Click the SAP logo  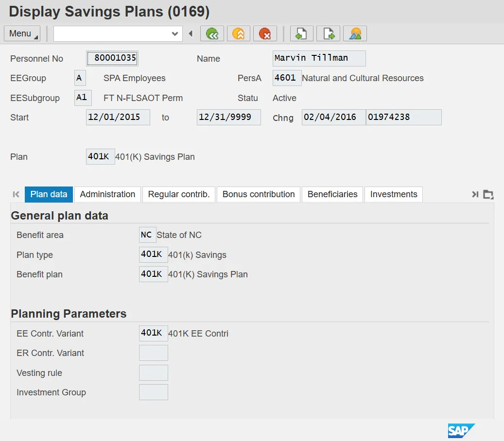461,430
